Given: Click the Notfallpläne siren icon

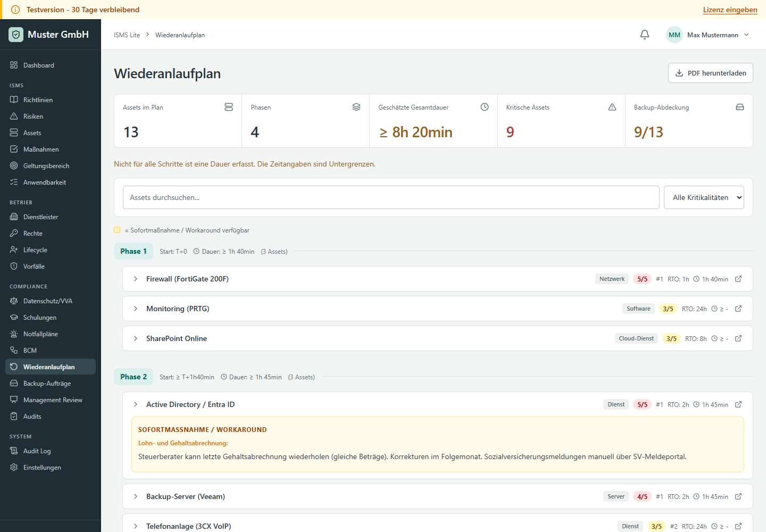Looking at the screenshot, I should click(x=14, y=334).
